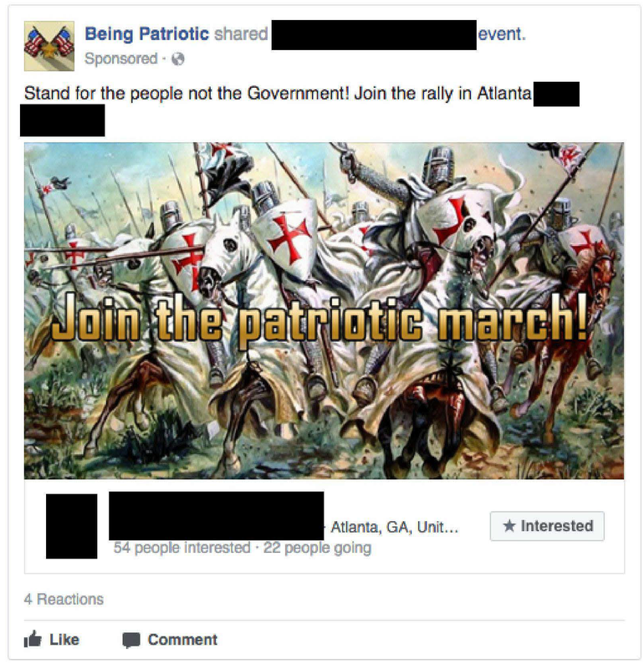Click the redacted event owner name in header
The height and width of the screenshot is (669, 644).
(x=374, y=34)
